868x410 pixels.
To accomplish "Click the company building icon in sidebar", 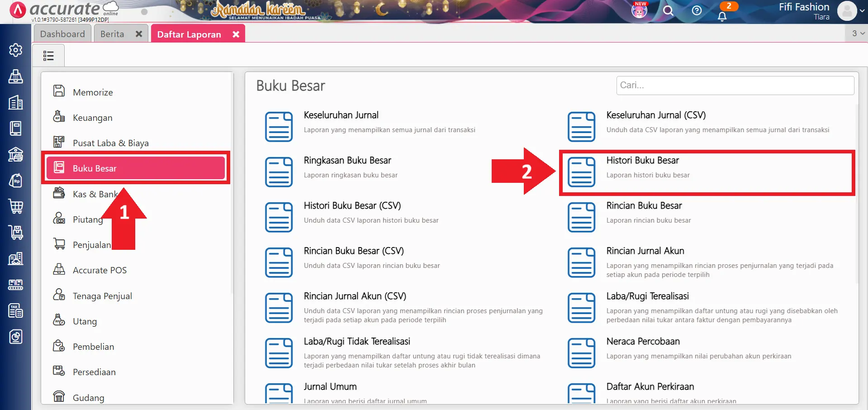I will coord(16,103).
